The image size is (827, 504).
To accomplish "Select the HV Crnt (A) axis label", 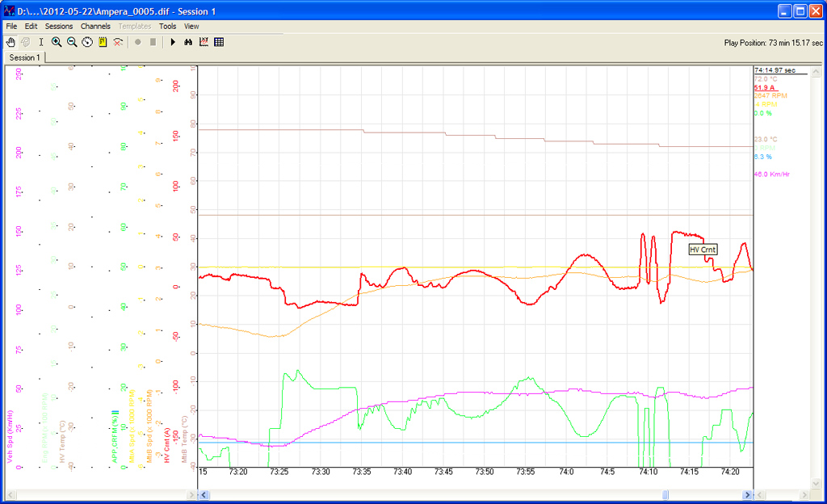I will tap(168, 446).
